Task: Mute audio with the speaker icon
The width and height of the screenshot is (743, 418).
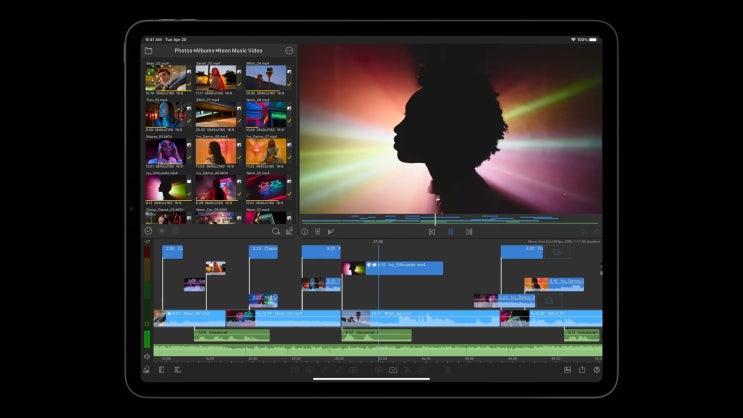Action: [x=147, y=356]
